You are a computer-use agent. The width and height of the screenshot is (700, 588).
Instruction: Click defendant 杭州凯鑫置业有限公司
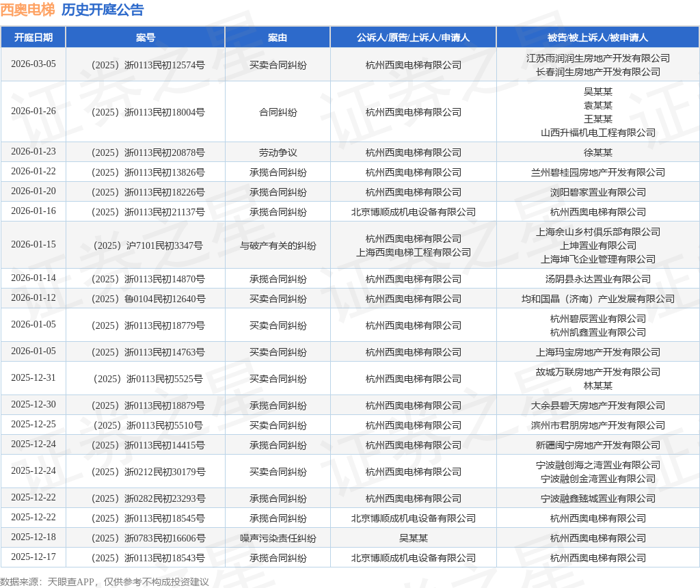tap(598, 332)
